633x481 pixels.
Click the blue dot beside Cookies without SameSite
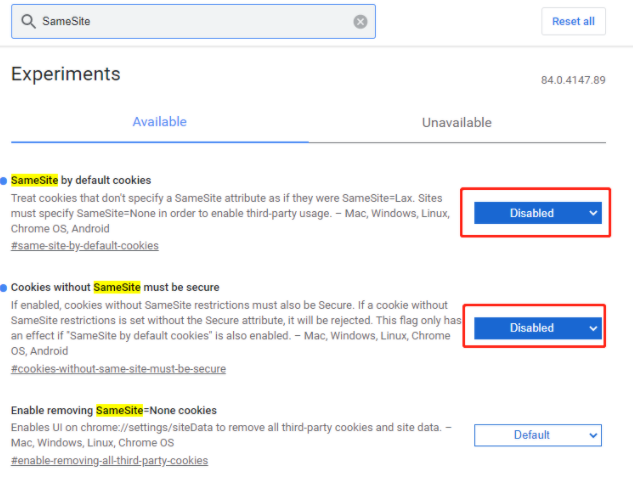click(x=4, y=288)
